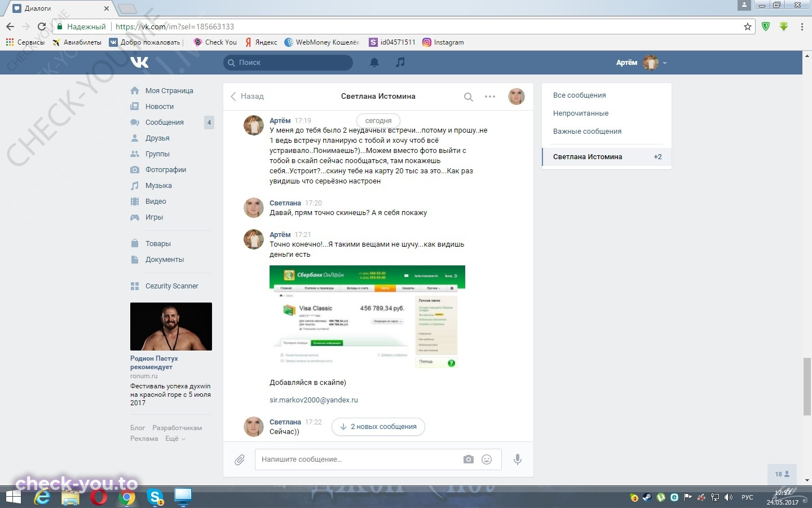Viewport: 812px width, 508px height.
Task: Open conversation actions three-dots menu
Action: [x=490, y=97]
